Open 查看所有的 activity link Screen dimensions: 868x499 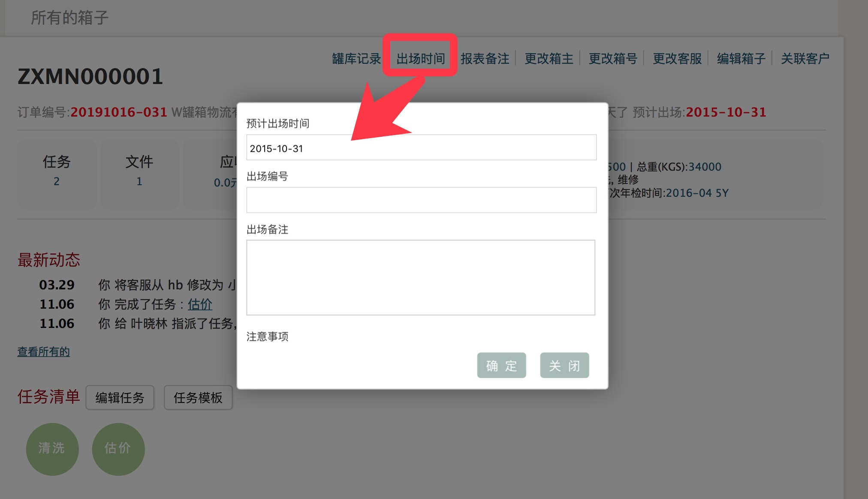[x=43, y=352]
